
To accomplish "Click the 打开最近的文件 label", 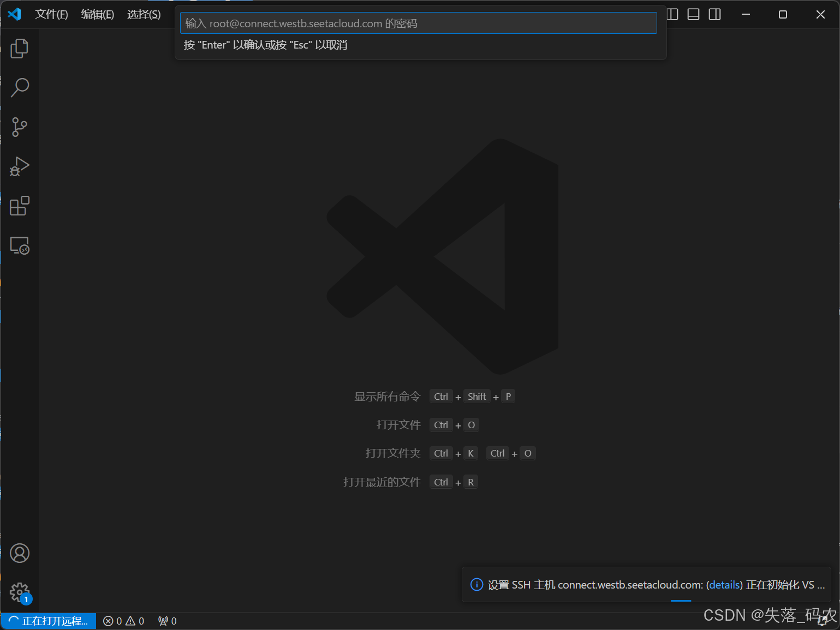I will (382, 482).
